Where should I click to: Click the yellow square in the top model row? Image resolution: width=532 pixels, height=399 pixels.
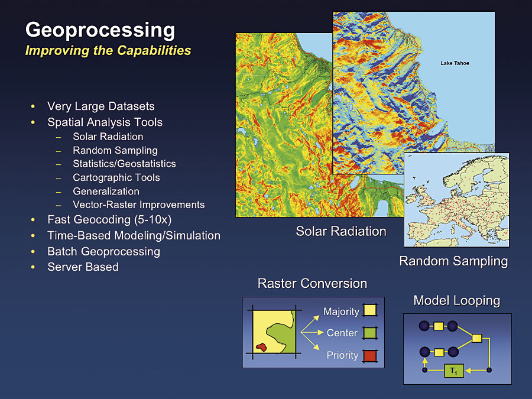439,326
